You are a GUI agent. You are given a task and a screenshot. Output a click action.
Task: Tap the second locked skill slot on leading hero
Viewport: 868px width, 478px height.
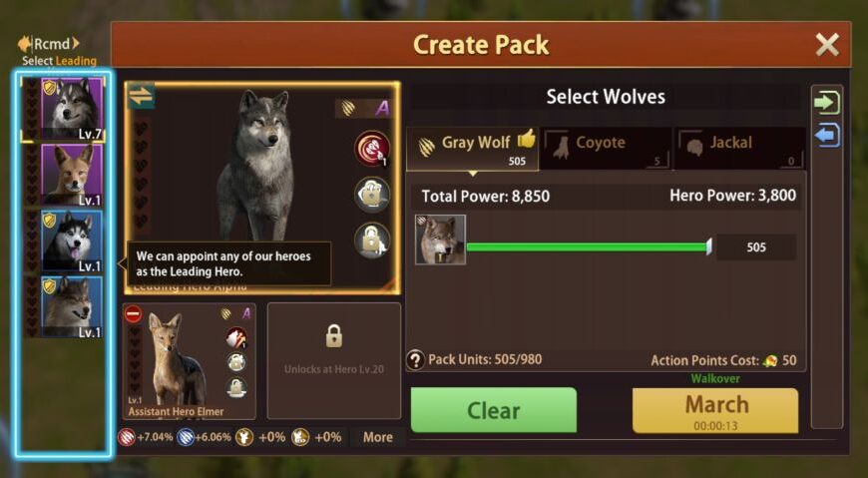372,195
